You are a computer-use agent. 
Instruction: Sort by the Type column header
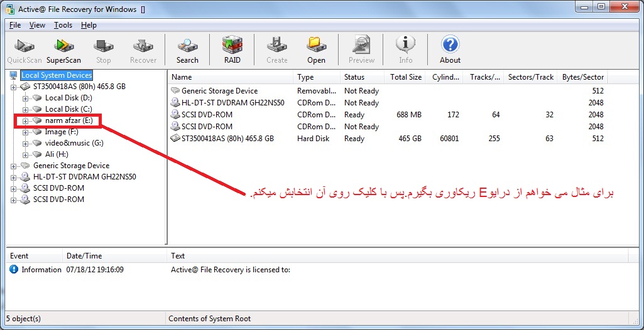317,77
